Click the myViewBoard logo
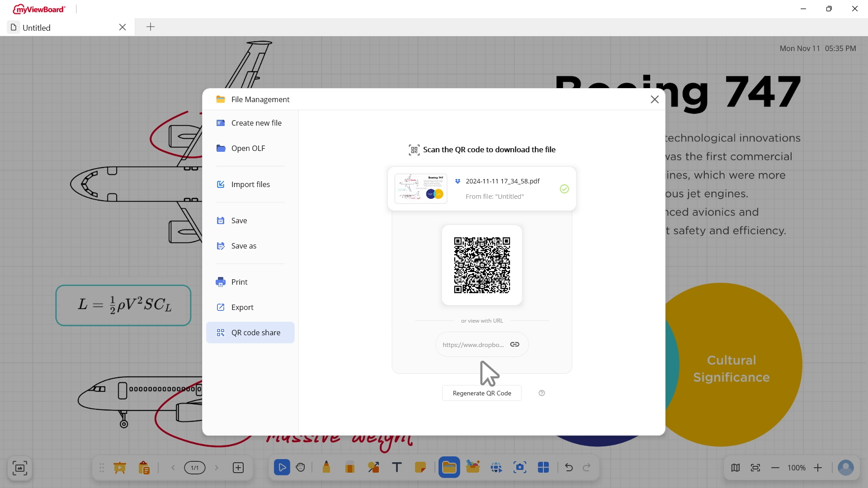The image size is (868, 488). 39,9
